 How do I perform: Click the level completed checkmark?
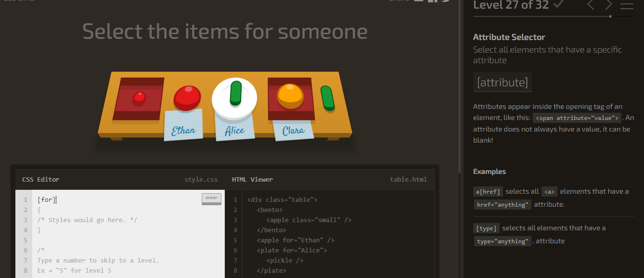[558, 4]
